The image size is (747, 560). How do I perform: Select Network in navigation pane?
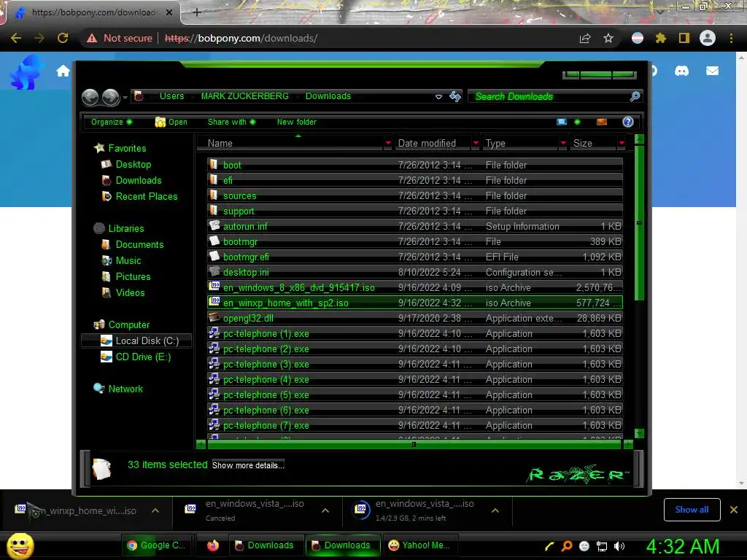[x=119, y=389]
